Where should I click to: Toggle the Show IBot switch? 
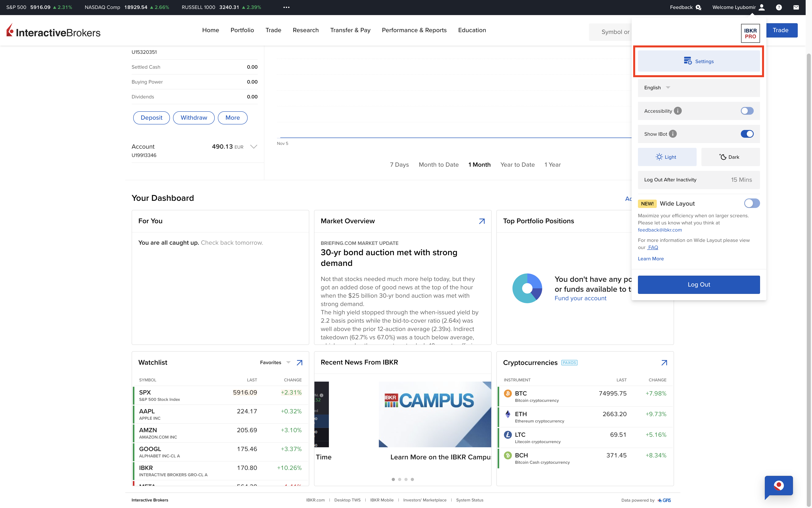[x=747, y=134]
